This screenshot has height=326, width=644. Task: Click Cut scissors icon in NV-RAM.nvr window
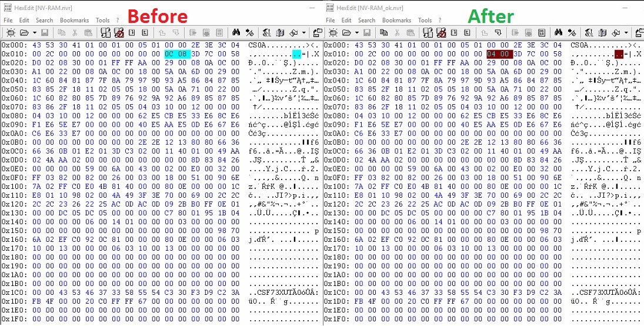point(75,32)
